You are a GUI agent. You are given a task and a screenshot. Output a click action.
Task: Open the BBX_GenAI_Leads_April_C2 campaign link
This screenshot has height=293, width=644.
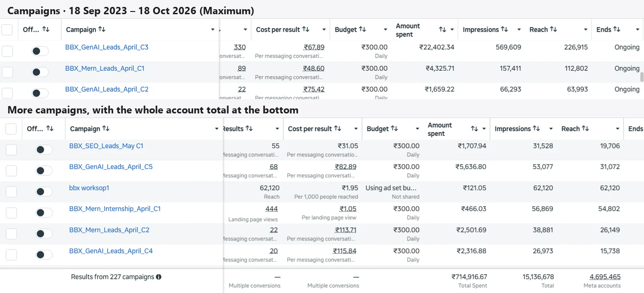(107, 90)
